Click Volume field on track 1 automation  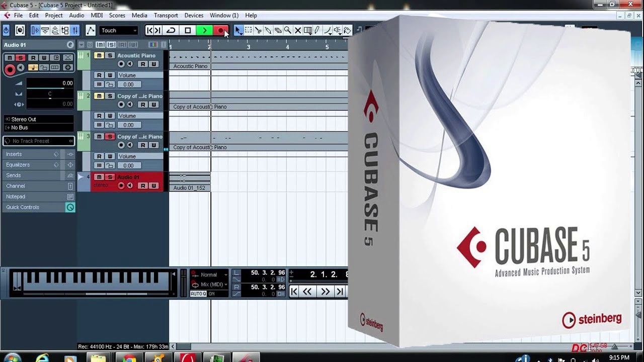(x=140, y=75)
